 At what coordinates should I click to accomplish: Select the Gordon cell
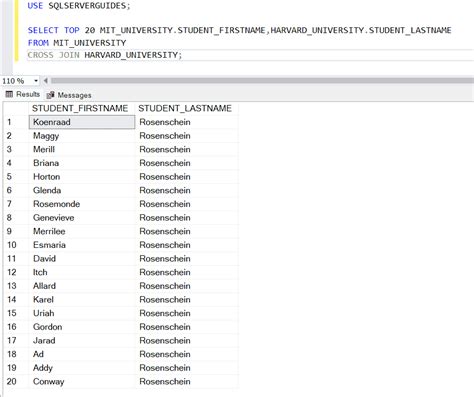[x=82, y=327]
